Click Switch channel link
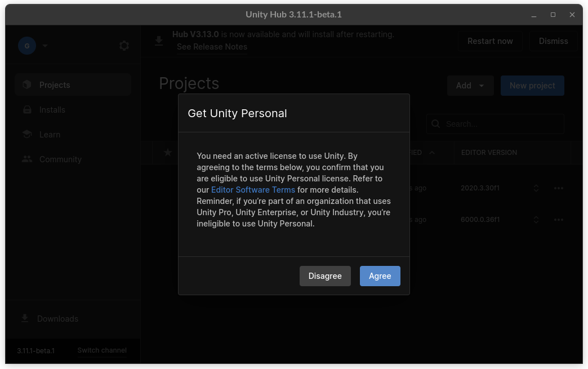588x369 pixels. pyautogui.click(x=102, y=350)
